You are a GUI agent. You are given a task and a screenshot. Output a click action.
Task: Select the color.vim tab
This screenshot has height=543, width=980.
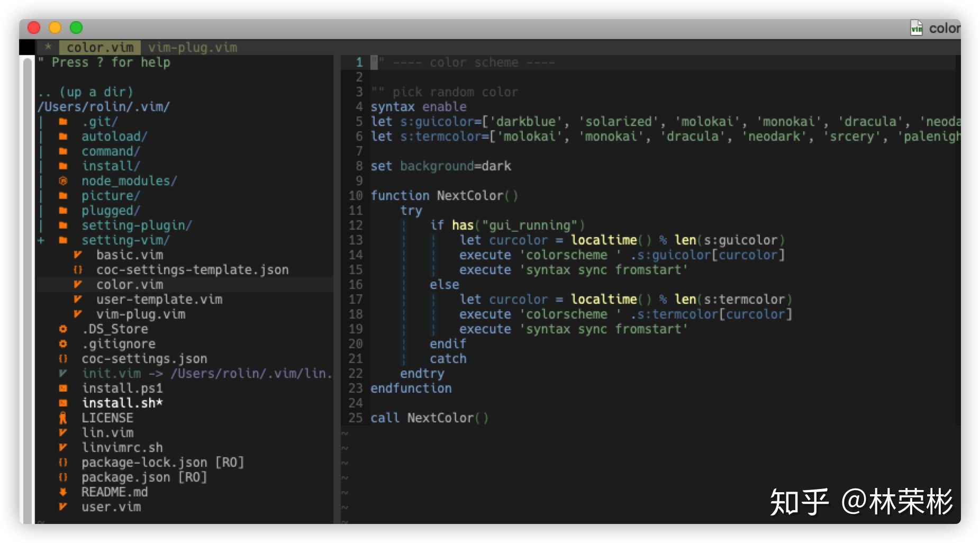(100, 48)
